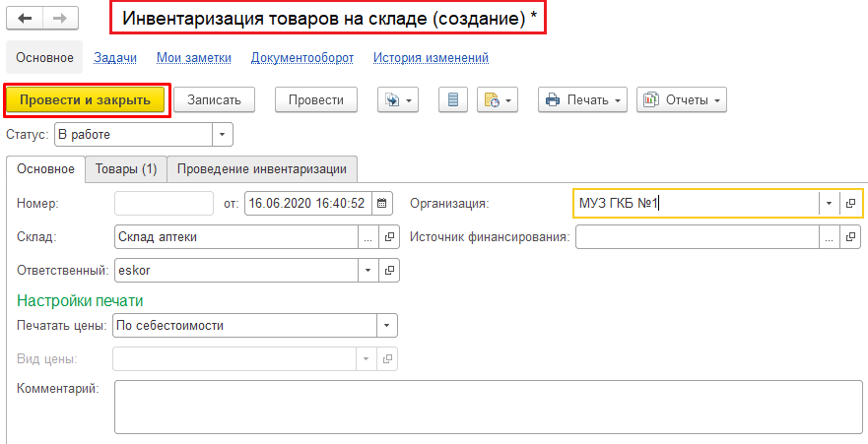Click the Записать button
This screenshot has width=868, height=444.
point(214,100)
